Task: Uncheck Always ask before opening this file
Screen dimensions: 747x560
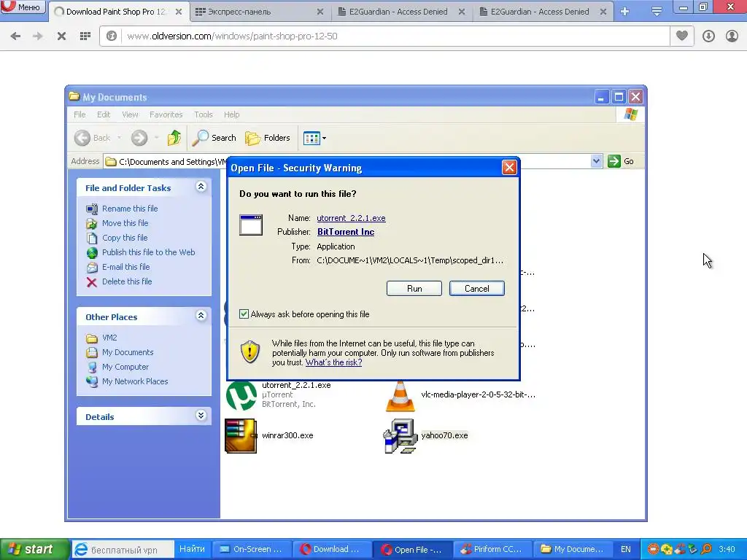Action: 244,314
